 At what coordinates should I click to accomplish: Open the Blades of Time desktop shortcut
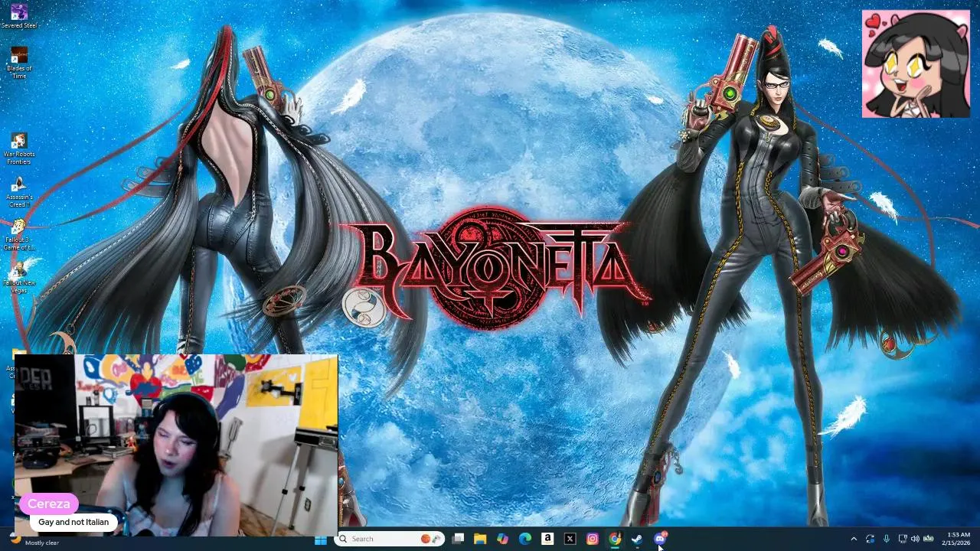point(19,63)
